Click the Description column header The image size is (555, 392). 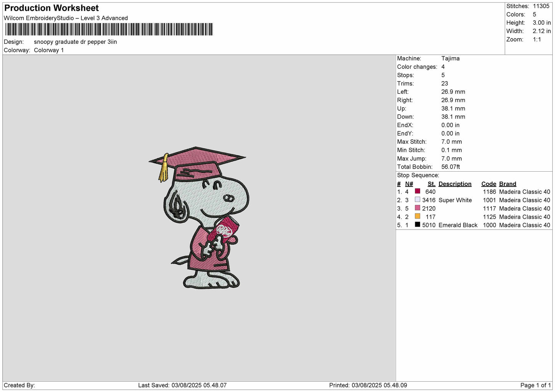pyautogui.click(x=455, y=184)
